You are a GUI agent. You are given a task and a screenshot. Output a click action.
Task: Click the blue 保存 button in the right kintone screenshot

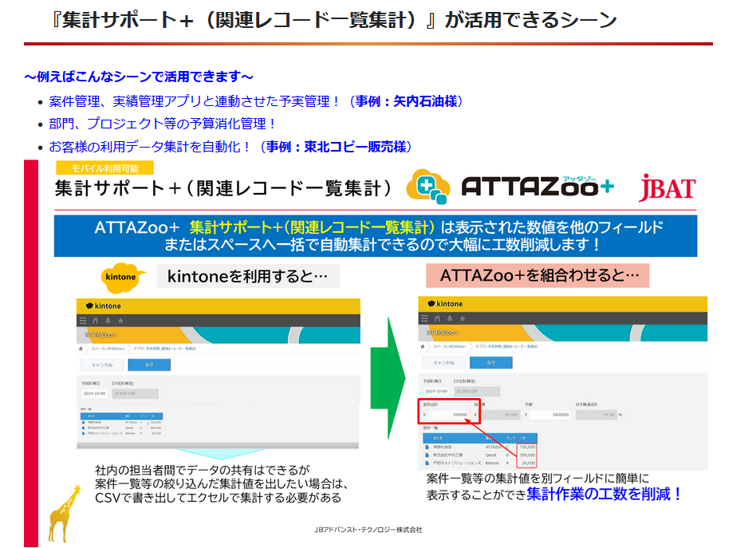[490, 363]
